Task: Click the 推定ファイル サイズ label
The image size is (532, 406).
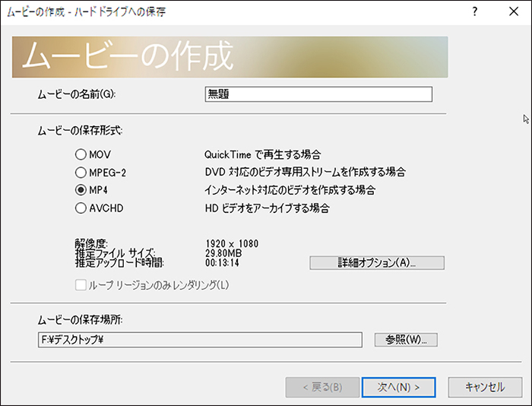Action: tap(115, 253)
